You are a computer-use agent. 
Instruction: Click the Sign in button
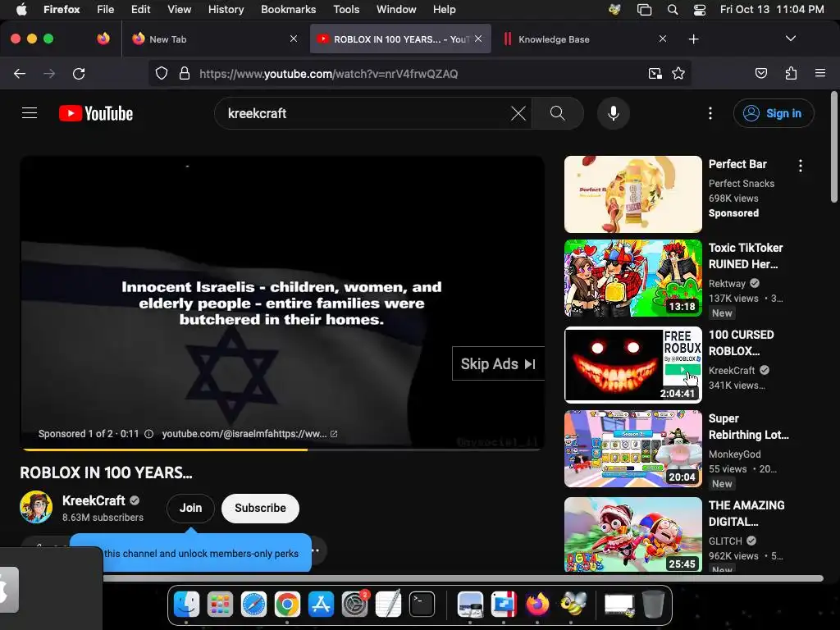click(774, 113)
